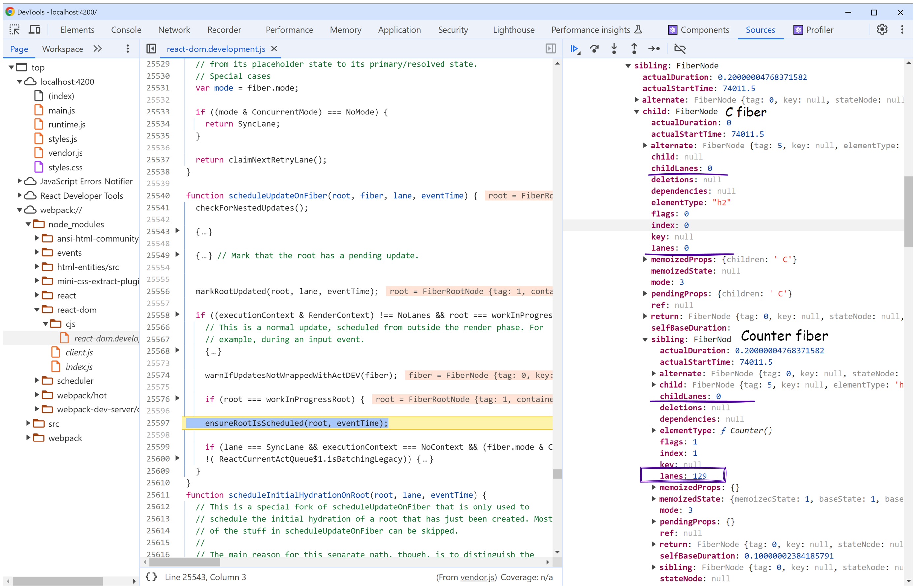Screen dimensions: 919x588
Task: Expand memoizedProps children ' C' entry
Action: (645, 260)
